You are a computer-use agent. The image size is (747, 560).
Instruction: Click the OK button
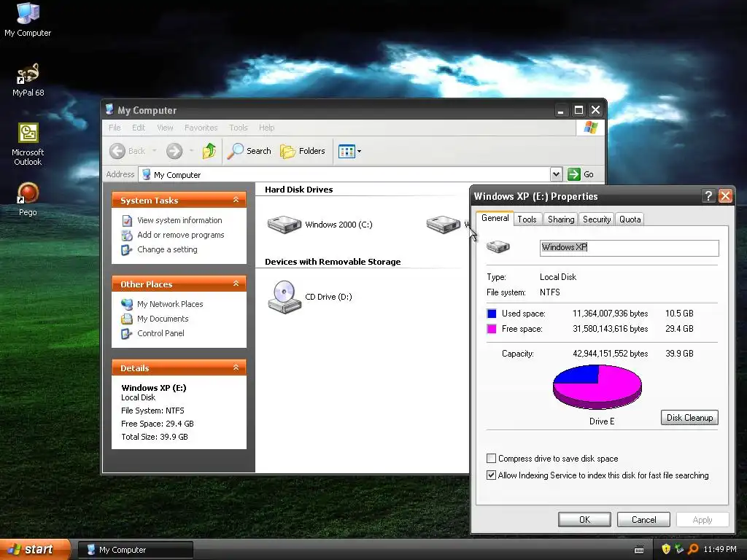[x=584, y=519]
